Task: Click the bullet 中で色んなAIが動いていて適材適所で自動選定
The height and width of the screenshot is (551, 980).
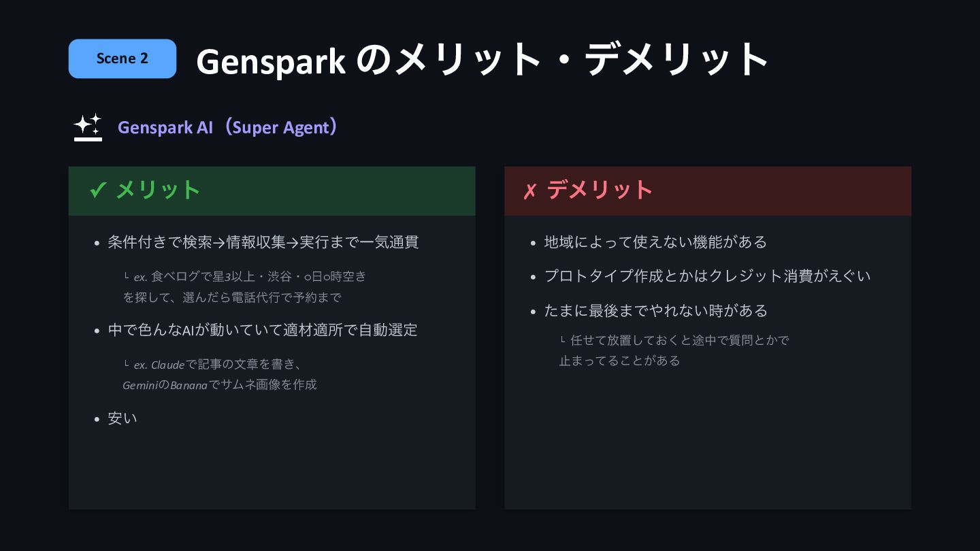Action: pos(263,331)
